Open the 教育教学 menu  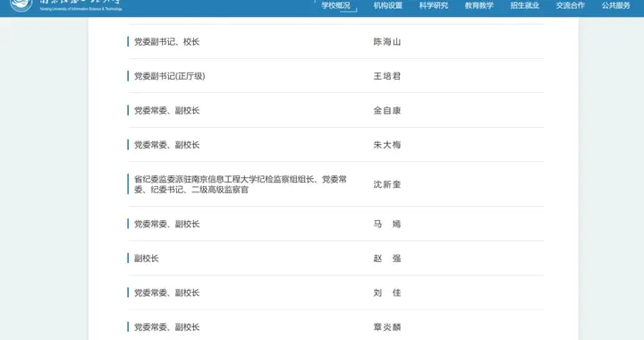pyautogui.click(x=479, y=5)
